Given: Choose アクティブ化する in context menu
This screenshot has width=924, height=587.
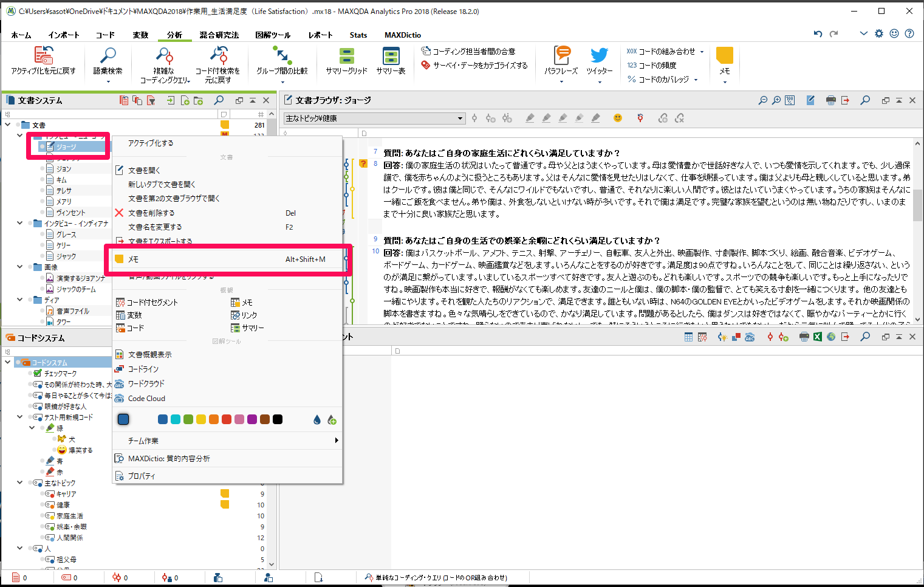Looking at the screenshot, I should [151, 143].
